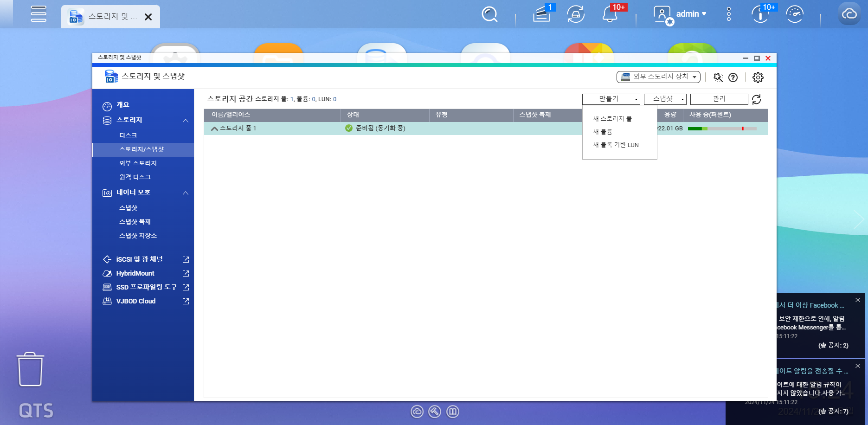
Task: Sort by 상태 column header
Action: tap(385, 115)
